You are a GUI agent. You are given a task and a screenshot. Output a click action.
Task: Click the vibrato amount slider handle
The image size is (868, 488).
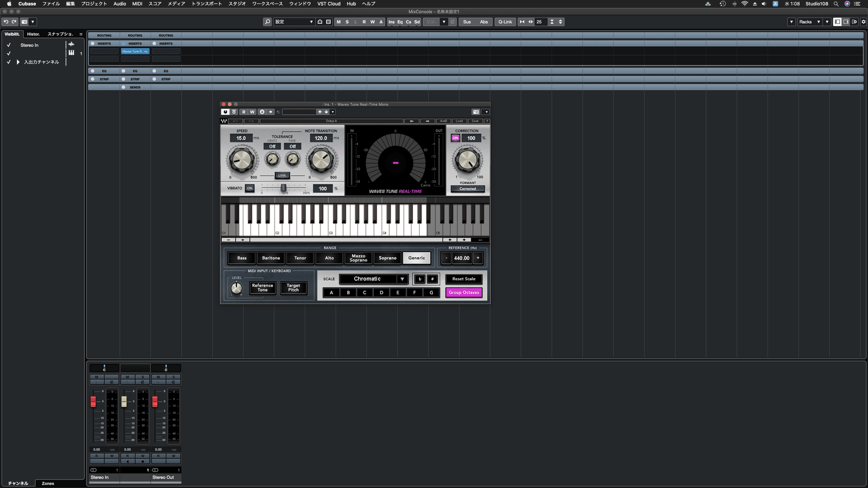[x=283, y=188]
